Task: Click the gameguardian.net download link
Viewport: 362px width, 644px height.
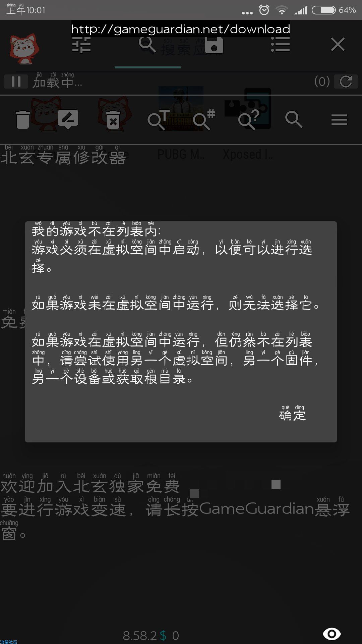Action: pos(181,29)
